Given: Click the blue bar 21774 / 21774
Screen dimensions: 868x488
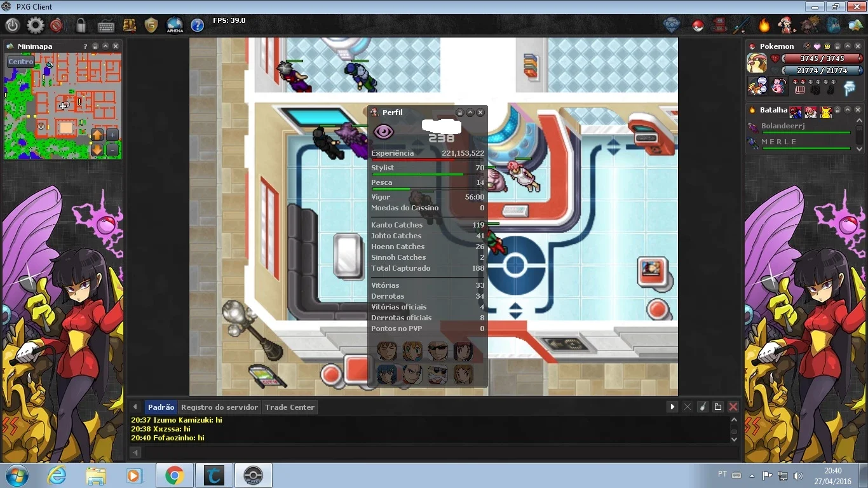Looking at the screenshot, I should 822,71.
